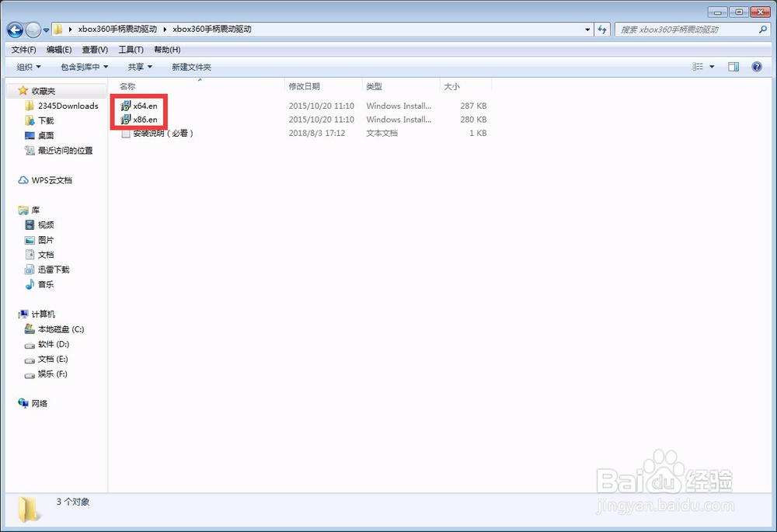Click first xbox360手柄震动驱动 breadcrumb
777x532 pixels.
click(117, 30)
